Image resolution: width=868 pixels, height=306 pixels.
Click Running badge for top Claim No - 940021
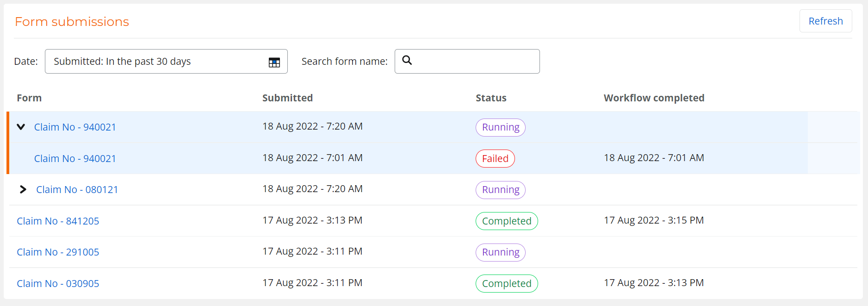pyautogui.click(x=500, y=127)
